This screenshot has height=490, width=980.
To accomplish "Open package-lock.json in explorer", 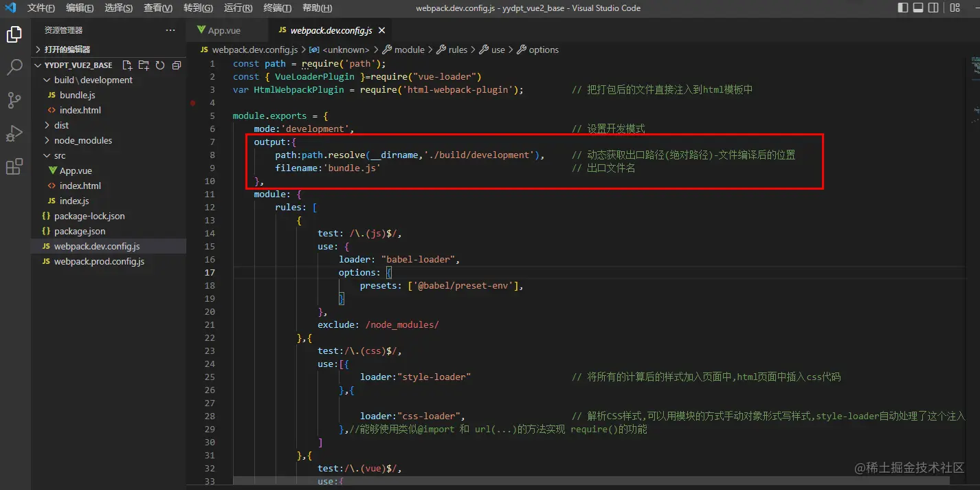I will (109, 216).
